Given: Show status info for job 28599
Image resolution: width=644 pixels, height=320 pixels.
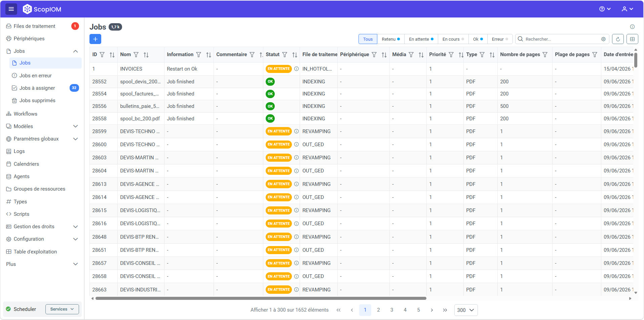Looking at the screenshot, I should pos(296,131).
